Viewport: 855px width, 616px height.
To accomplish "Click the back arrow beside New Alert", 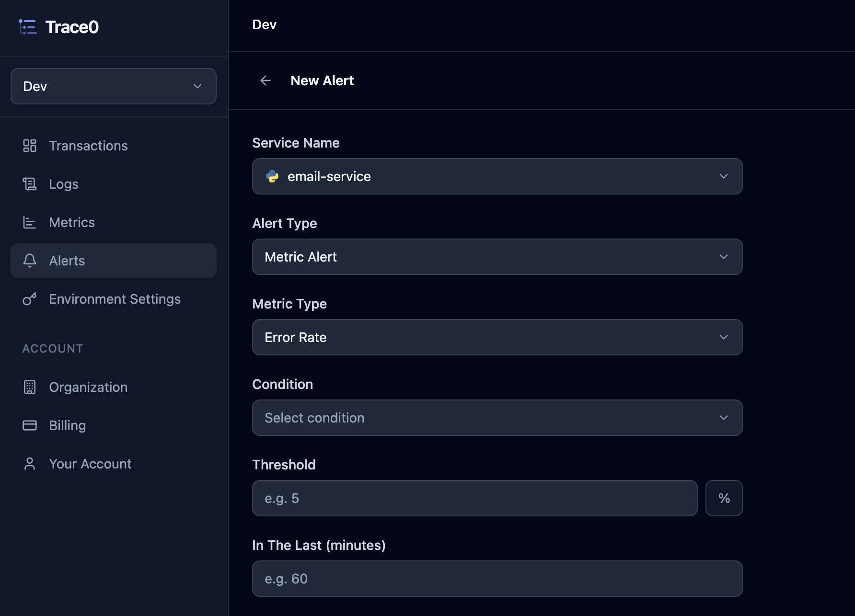I will point(266,80).
